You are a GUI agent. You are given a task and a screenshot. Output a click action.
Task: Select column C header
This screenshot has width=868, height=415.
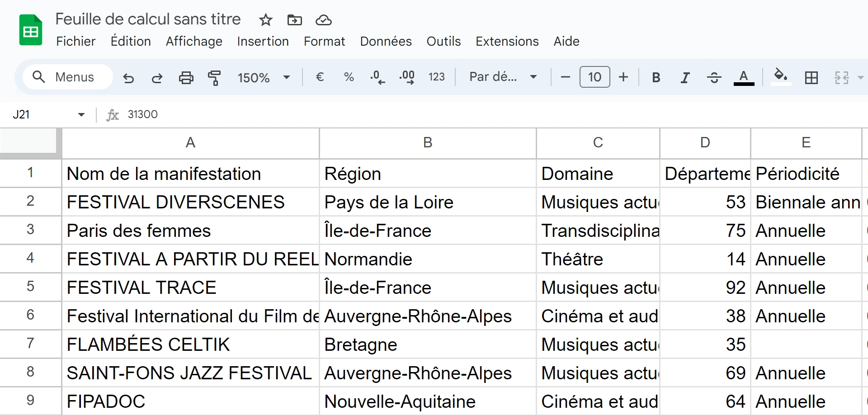598,143
